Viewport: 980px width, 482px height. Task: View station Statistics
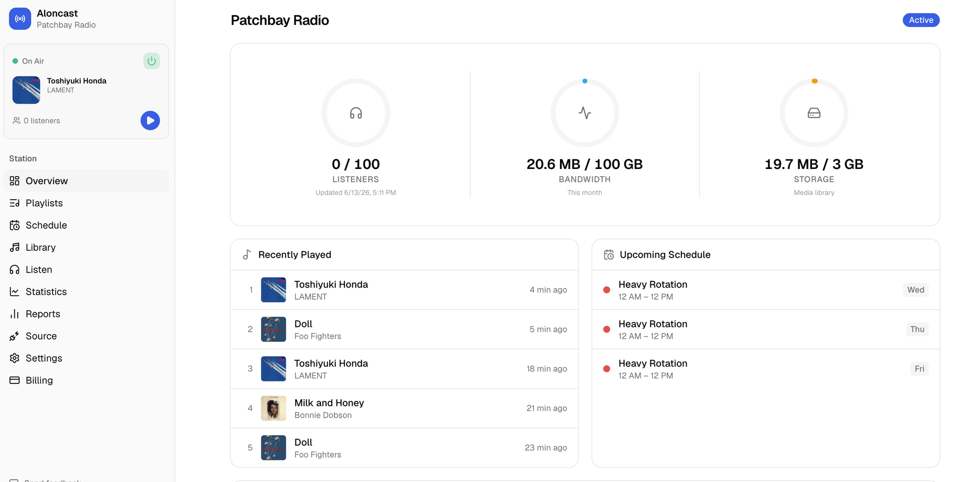pyautogui.click(x=86, y=292)
